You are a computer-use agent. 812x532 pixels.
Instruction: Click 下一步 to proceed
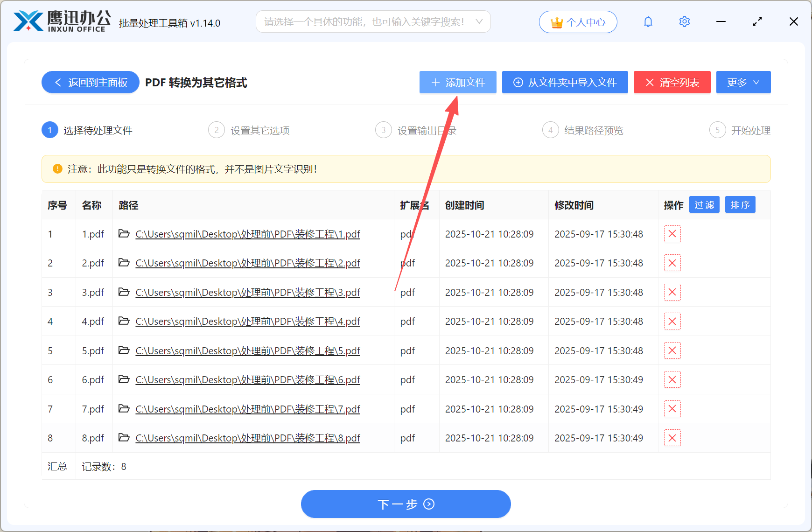pyautogui.click(x=406, y=504)
